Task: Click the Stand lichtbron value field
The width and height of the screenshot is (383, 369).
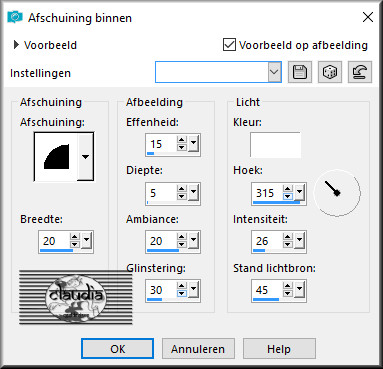Action: (268, 290)
